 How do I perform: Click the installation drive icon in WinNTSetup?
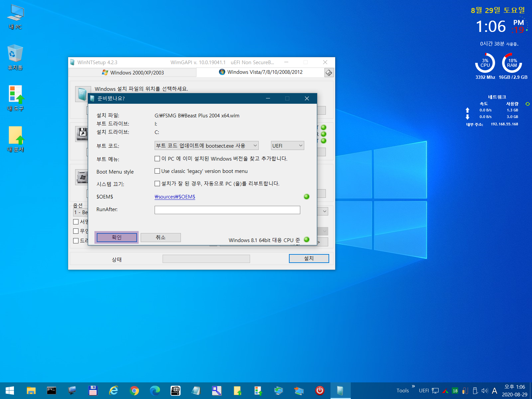82,177
